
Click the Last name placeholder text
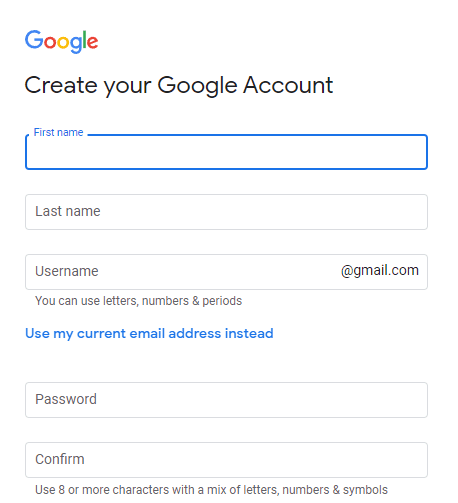pos(68,211)
